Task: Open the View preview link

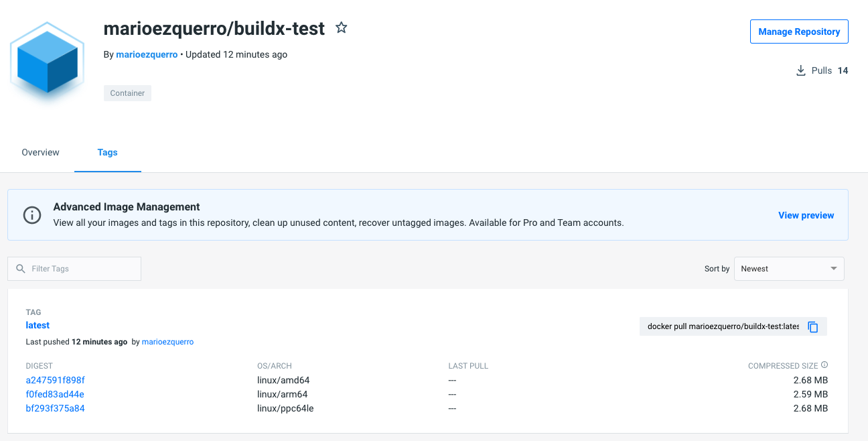Action: click(806, 215)
